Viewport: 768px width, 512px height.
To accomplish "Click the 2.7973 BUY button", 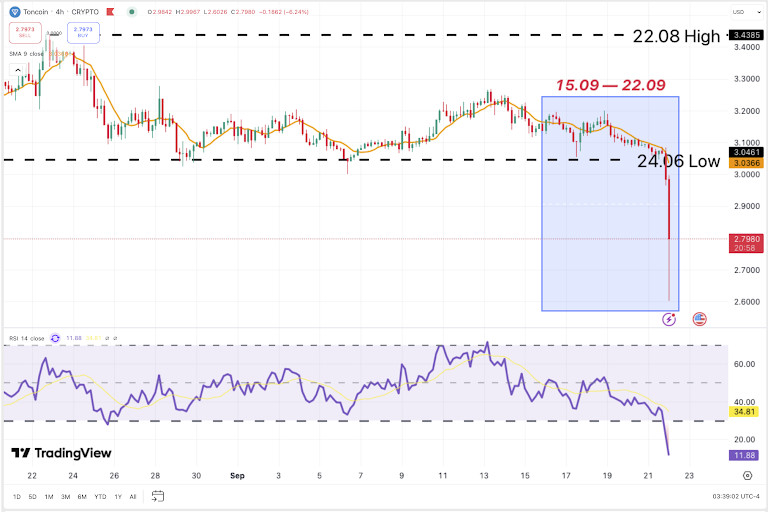I will pyautogui.click(x=83, y=32).
